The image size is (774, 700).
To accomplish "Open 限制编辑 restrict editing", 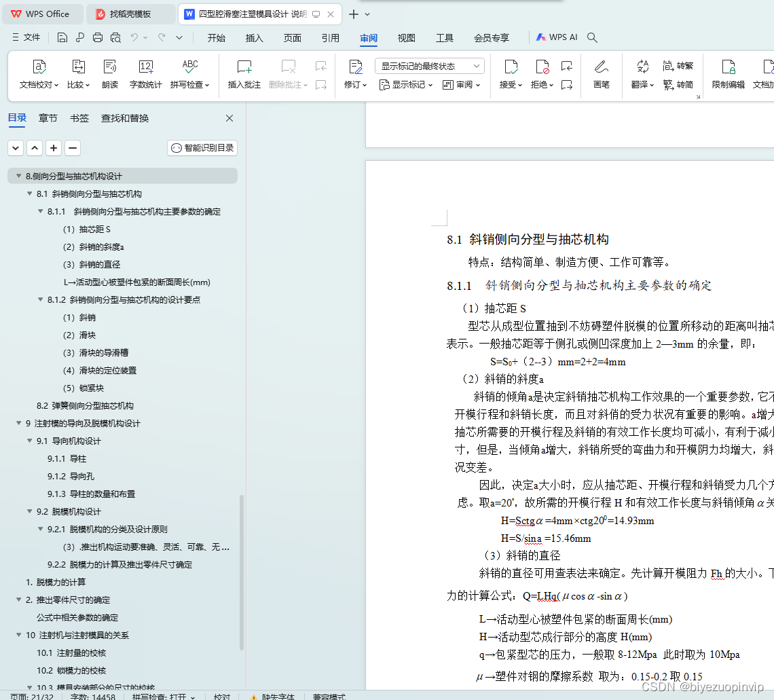I will pyautogui.click(x=729, y=74).
